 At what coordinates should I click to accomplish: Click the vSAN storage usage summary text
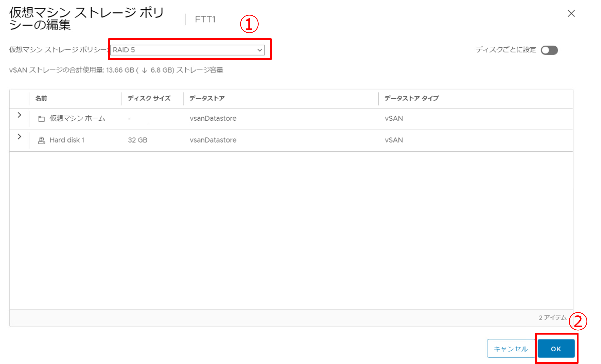click(116, 70)
